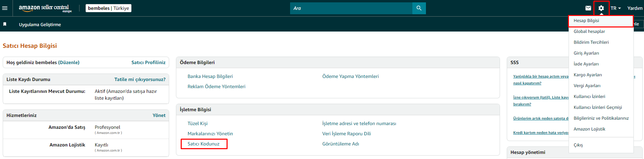The width and height of the screenshot is (644, 159).
Task: Open the hamburger navigation menu
Action: (5, 8)
